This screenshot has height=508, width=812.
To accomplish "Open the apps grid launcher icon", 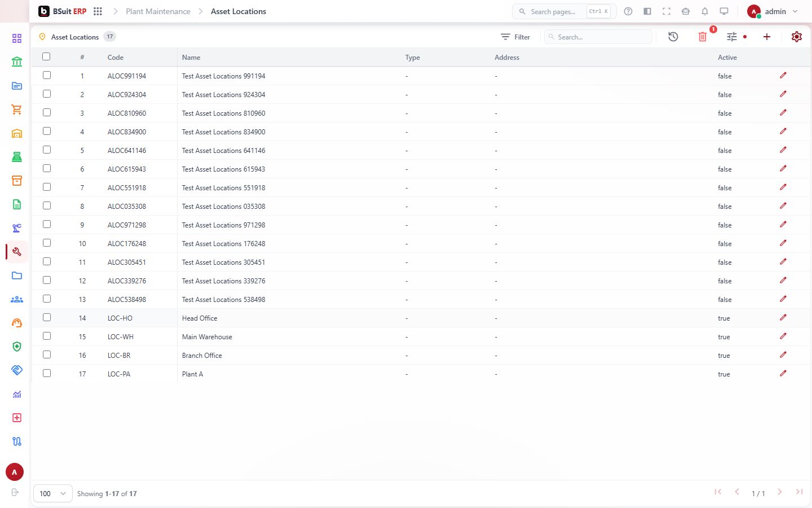I will pos(98,11).
